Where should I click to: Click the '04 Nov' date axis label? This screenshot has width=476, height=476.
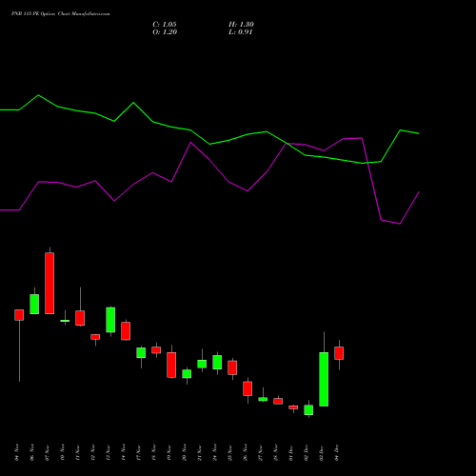[x=17, y=452]
